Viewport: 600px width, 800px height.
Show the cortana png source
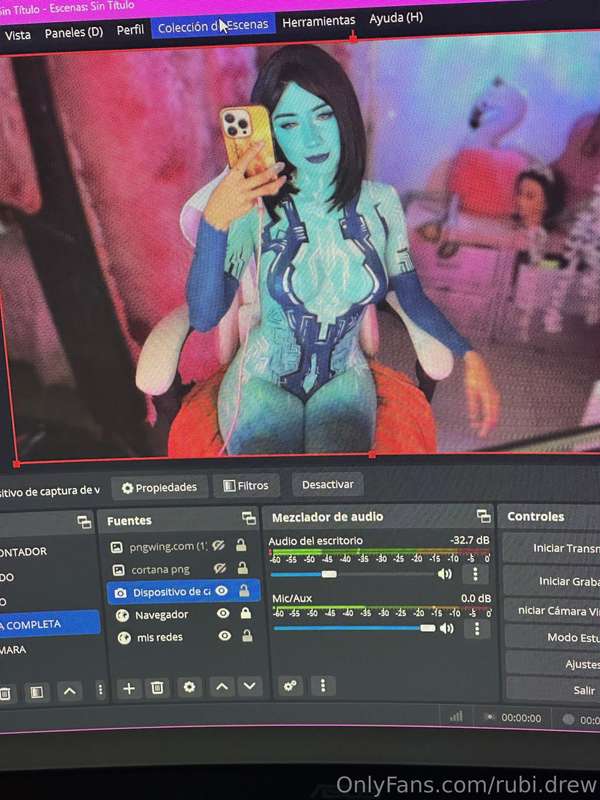point(221,569)
